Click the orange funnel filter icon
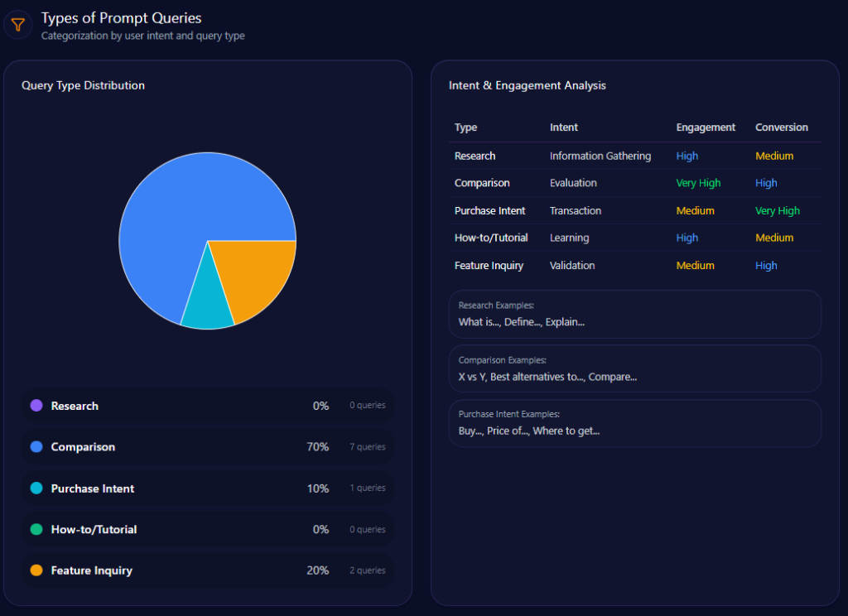The image size is (848, 616). [18, 25]
